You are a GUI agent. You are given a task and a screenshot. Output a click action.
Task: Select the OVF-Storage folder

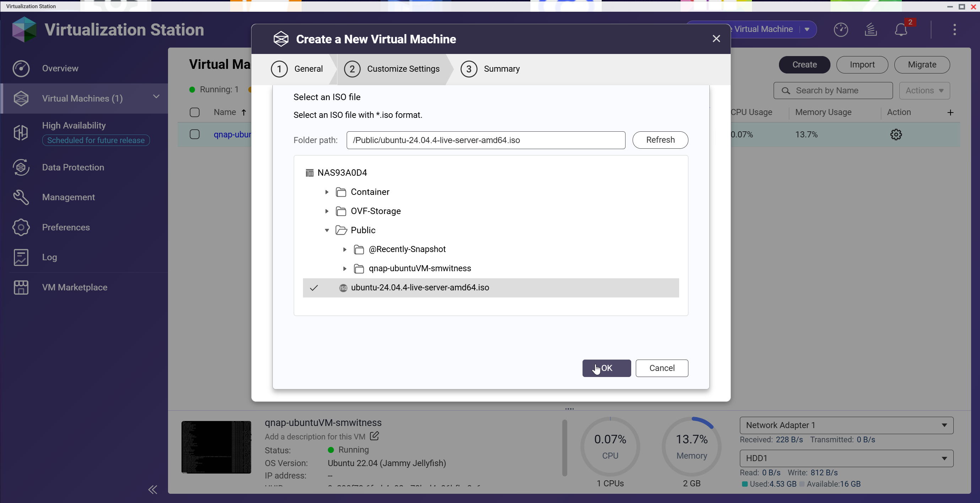[x=375, y=211]
